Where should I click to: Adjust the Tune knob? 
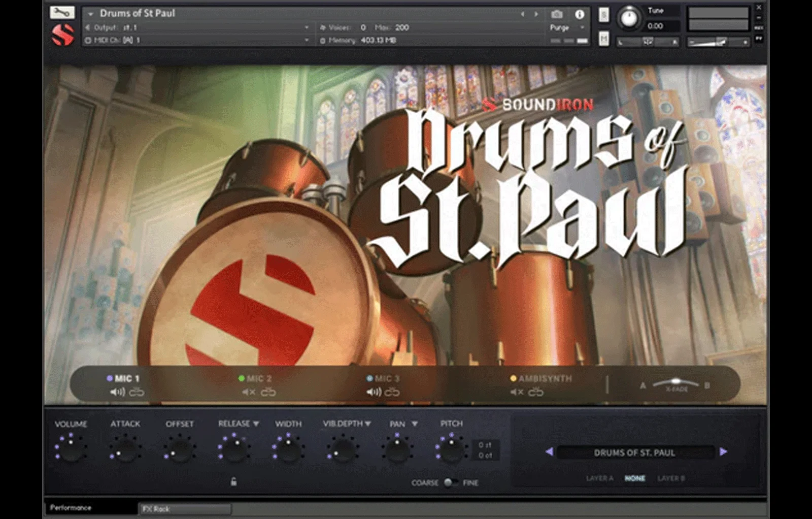pyautogui.click(x=629, y=19)
